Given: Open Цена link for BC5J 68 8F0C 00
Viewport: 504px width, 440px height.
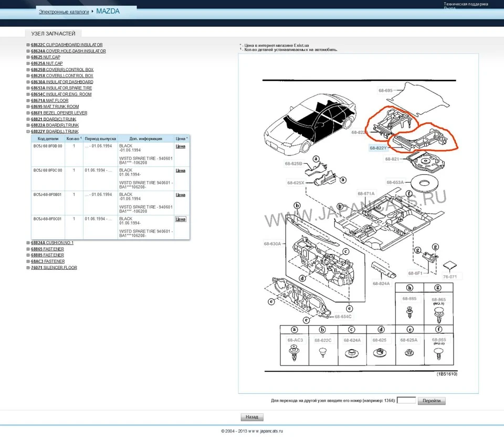Looking at the screenshot, I should point(180,171).
